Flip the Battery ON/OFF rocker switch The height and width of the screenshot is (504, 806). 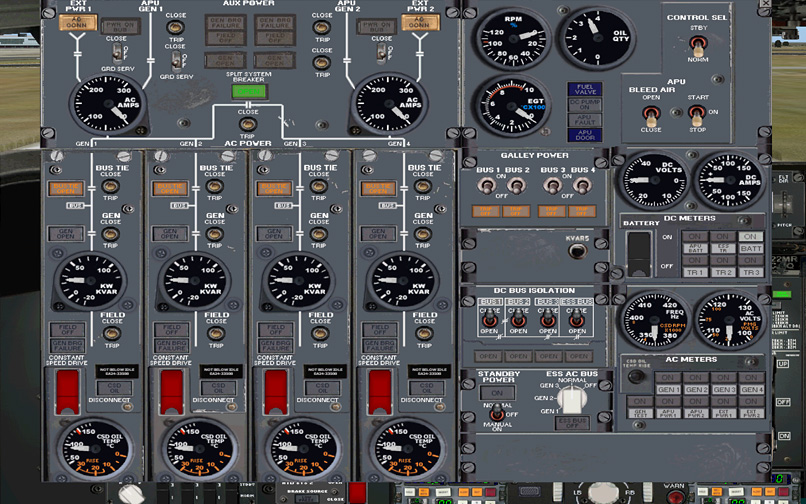[638, 250]
